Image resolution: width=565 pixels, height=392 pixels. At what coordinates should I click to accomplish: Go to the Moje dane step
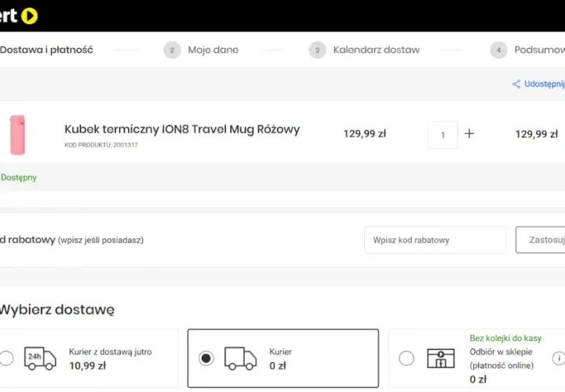tap(213, 49)
